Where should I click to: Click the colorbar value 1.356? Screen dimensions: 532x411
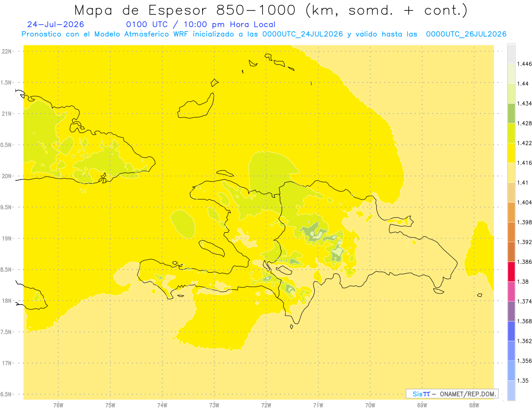click(524, 361)
